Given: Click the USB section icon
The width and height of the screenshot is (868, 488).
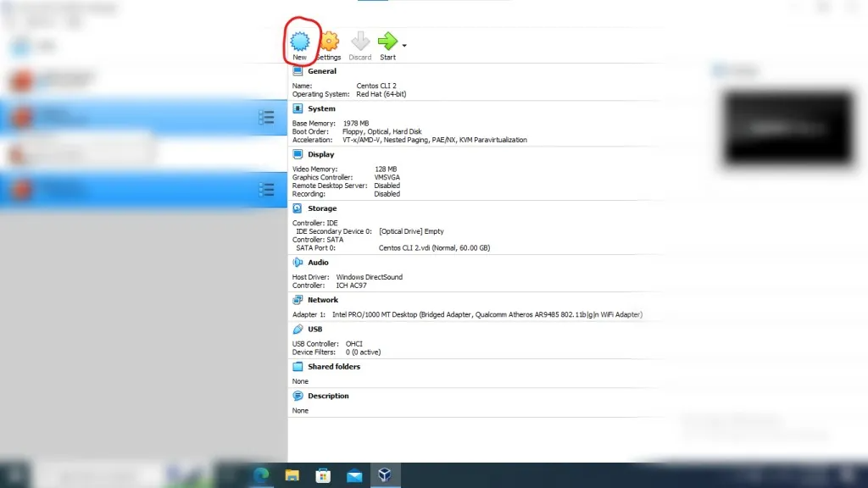Looking at the screenshot, I should click(298, 330).
